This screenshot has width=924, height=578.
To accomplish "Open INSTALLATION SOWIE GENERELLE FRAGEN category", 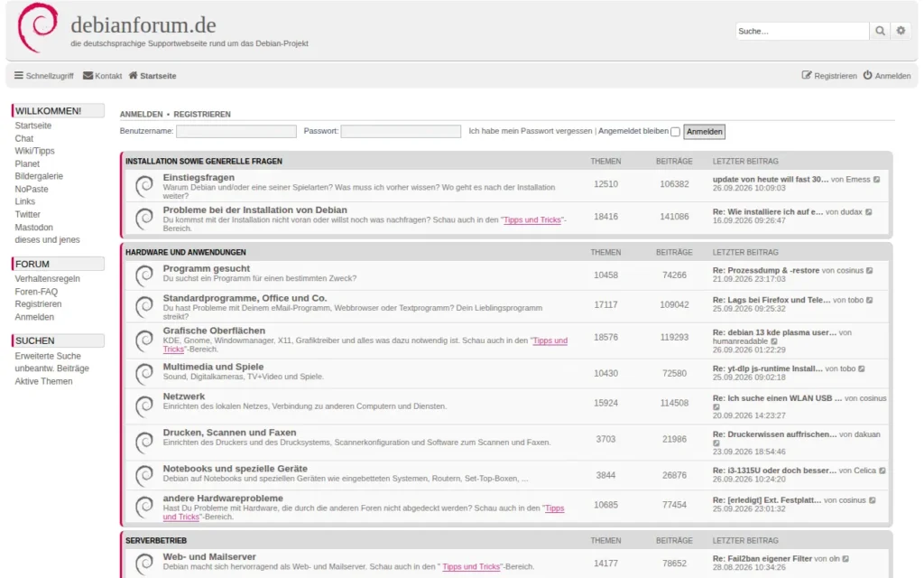I will [x=203, y=161].
